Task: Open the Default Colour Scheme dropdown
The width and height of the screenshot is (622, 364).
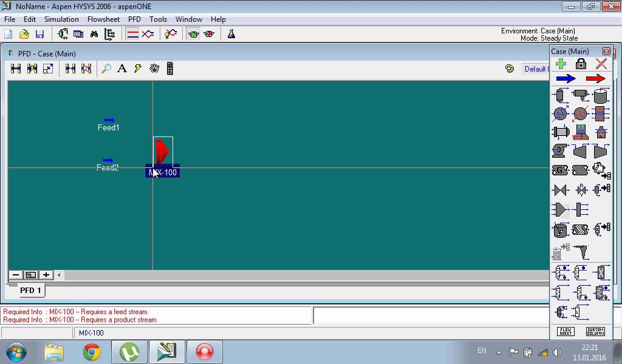Action: (x=536, y=69)
